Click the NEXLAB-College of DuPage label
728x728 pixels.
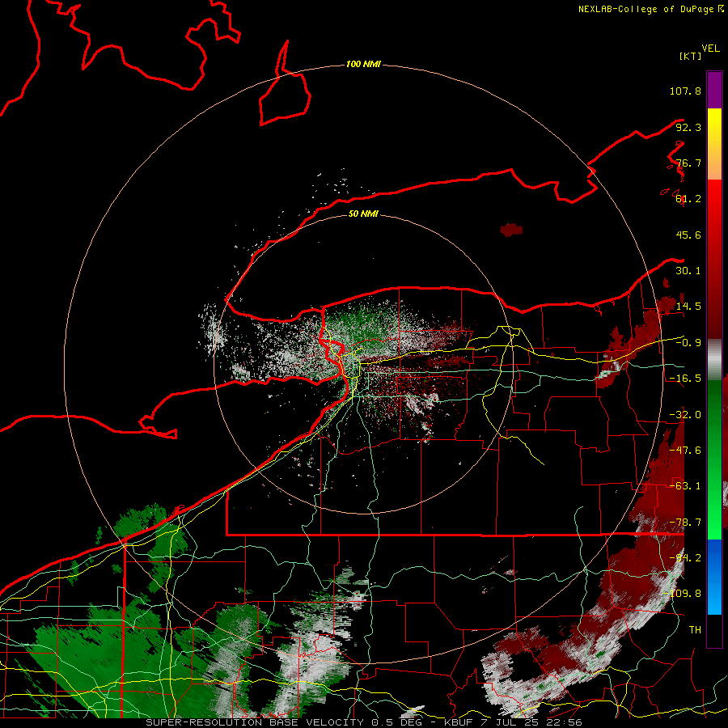646,9
